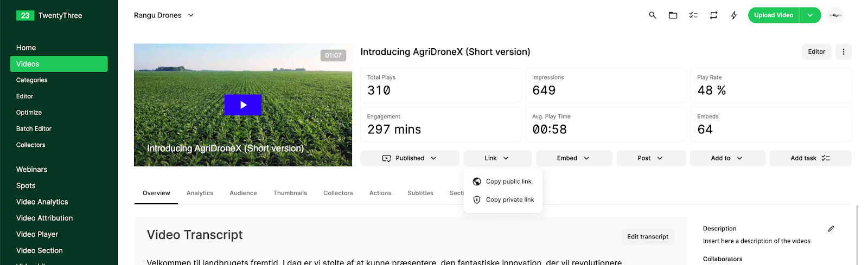The image size is (868, 265).
Task: Click the Upload Video button
Action: point(774,15)
